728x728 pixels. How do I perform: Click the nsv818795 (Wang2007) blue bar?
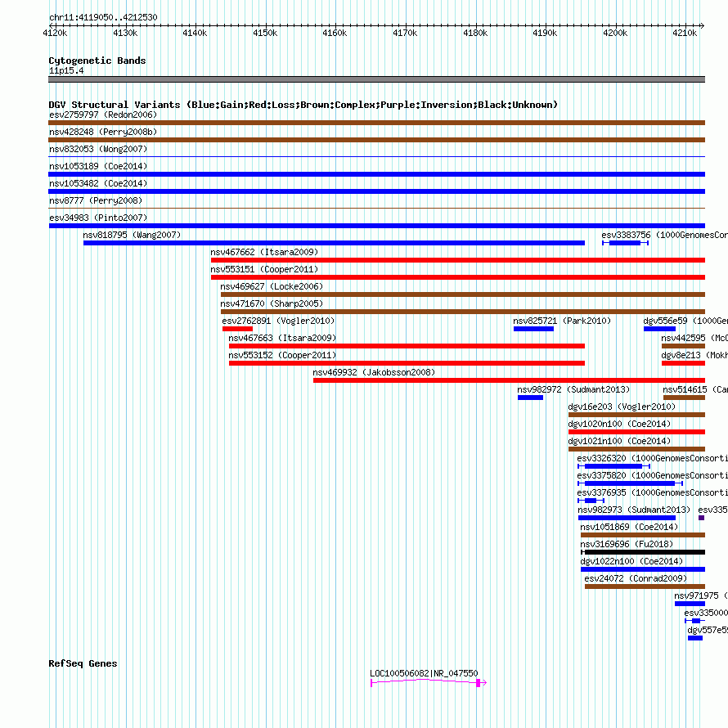click(x=334, y=243)
